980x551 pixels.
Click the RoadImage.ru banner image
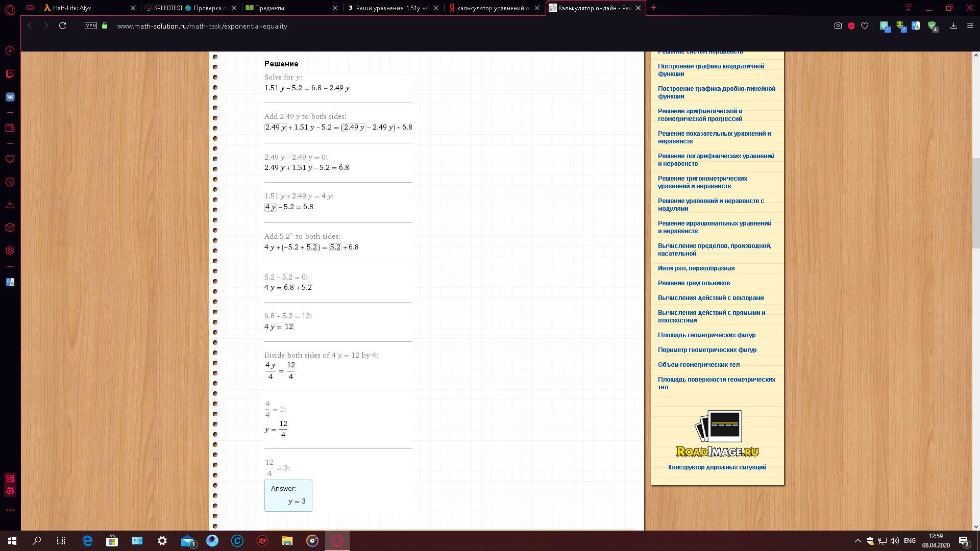pos(717,434)
